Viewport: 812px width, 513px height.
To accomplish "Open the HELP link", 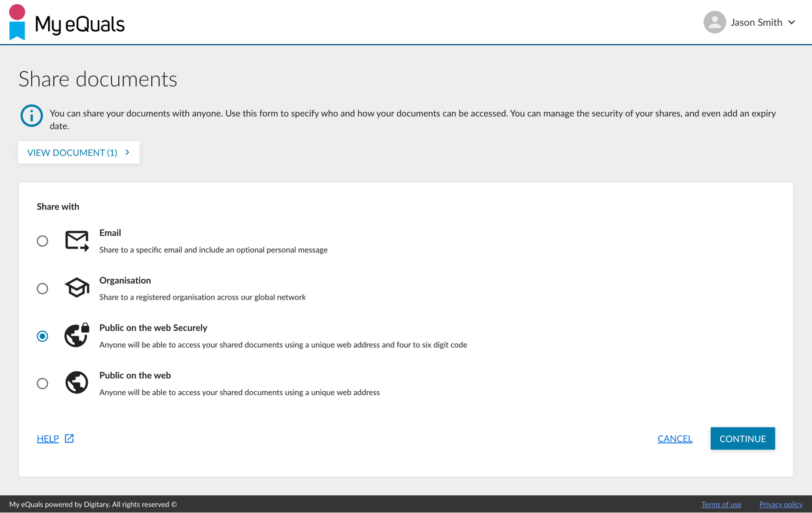I will click(x=48, y=439).
